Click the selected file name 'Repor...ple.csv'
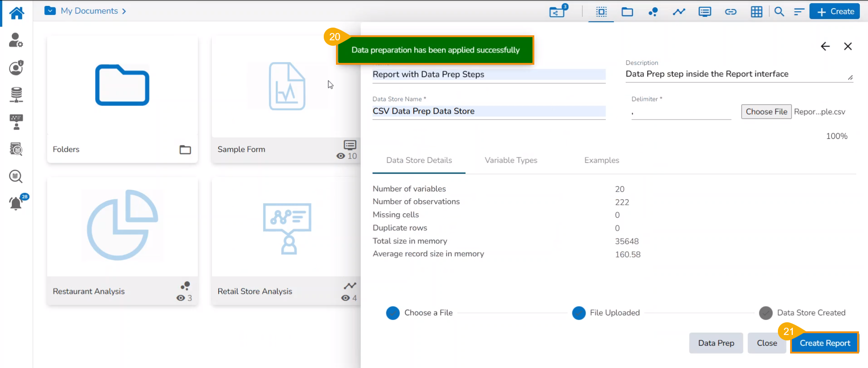The image size is (868, 368). click(820, 112)
